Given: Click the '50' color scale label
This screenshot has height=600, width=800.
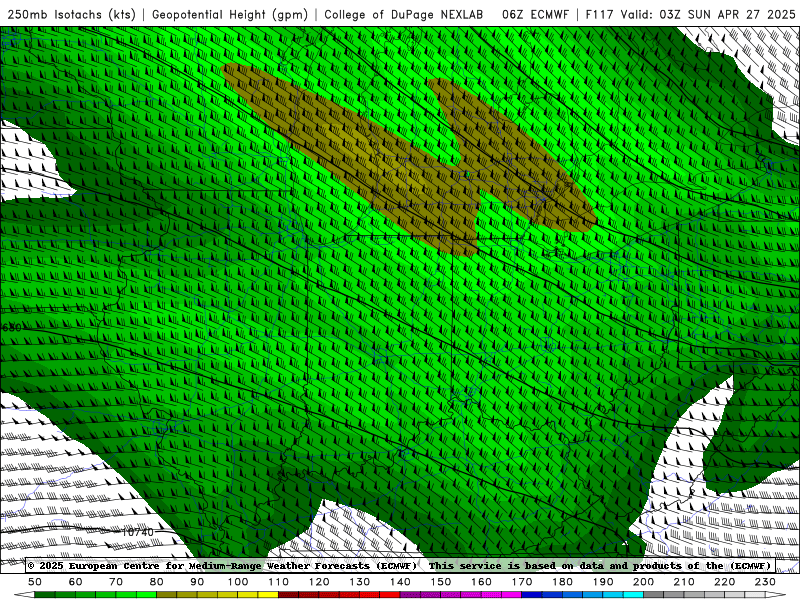Looking at the screenshot, I should point(35,582).
